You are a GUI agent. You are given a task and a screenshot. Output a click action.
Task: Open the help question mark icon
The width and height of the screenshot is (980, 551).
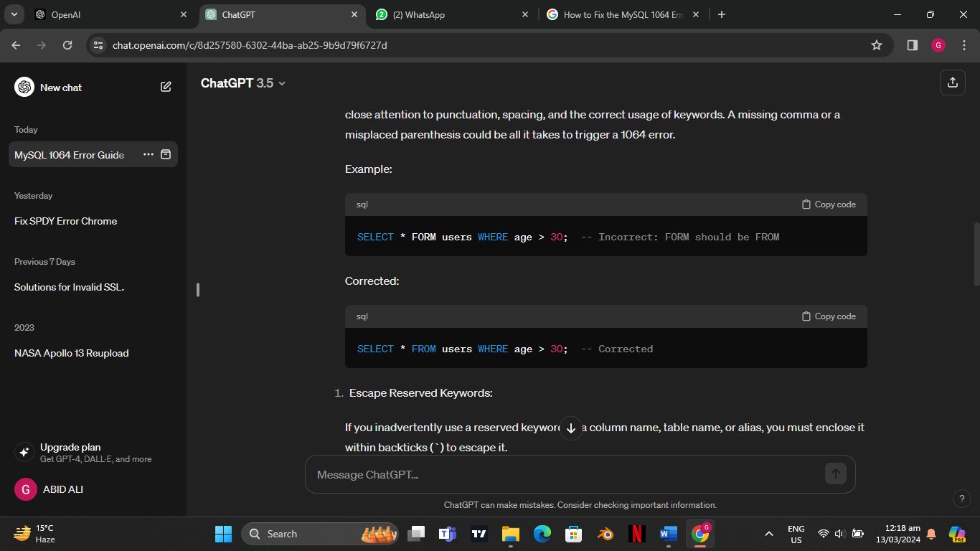[962, 498]
